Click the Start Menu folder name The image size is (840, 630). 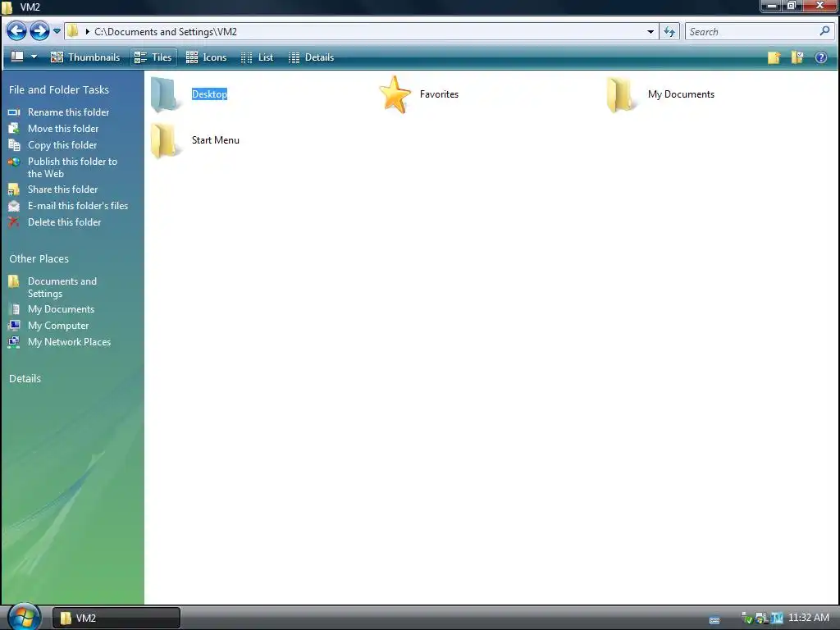216,140
